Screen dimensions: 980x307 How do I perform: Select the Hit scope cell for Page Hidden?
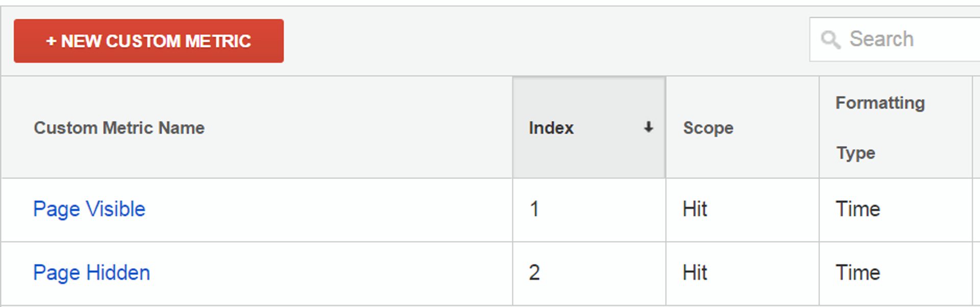pos(695,273)
